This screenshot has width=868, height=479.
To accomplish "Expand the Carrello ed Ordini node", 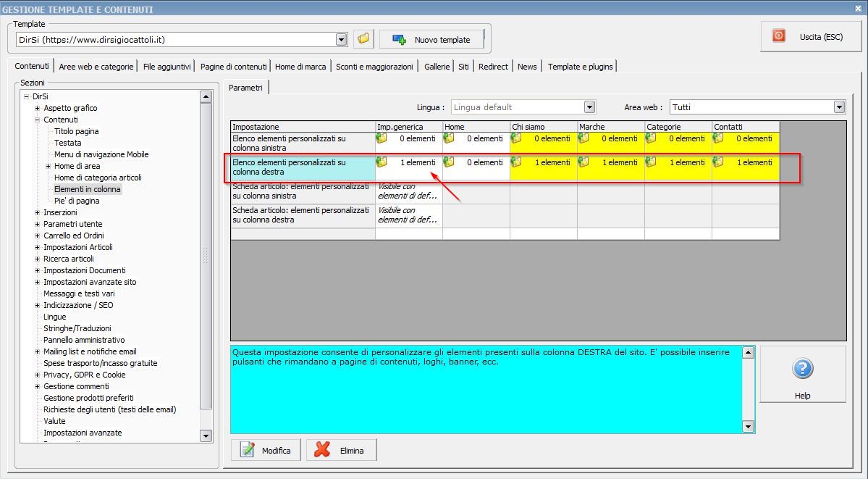I will pos(37,236).
